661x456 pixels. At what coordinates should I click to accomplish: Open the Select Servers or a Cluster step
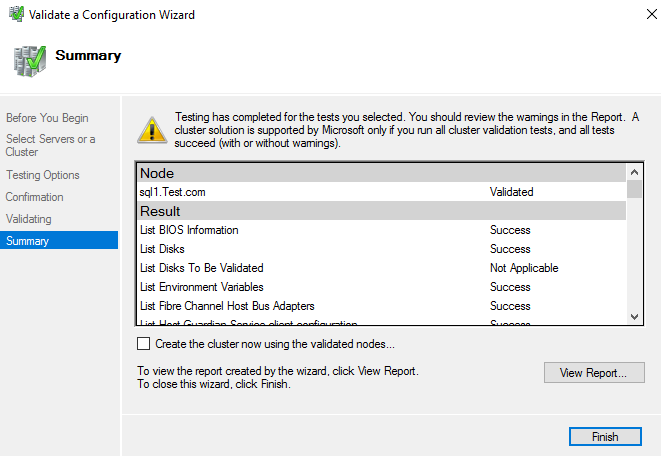point(50,145)
